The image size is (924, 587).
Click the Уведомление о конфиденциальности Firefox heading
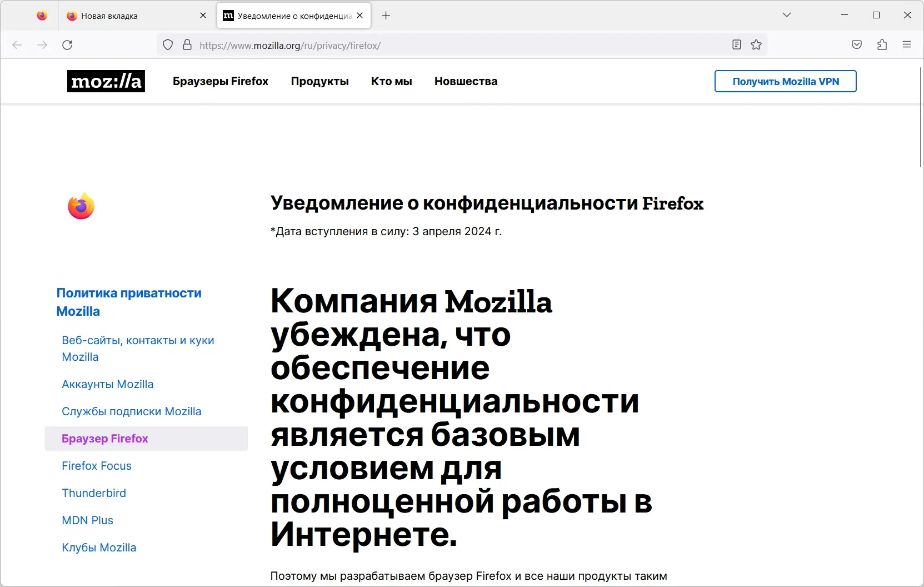(487, 203)
